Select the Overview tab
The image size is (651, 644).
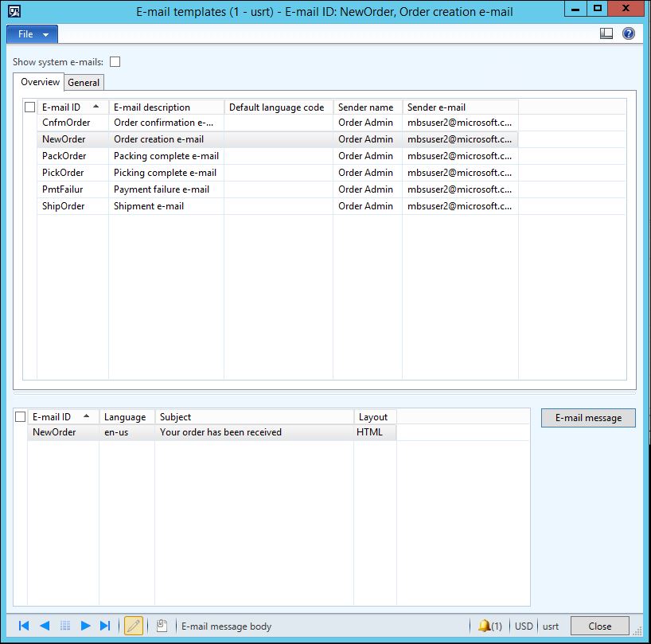pos(40,82)
